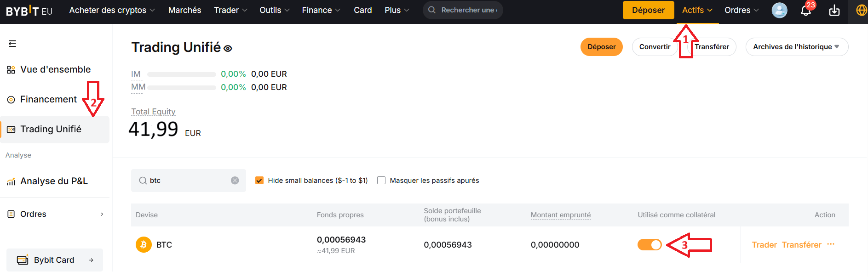Click the IM margin progress bar

tap(181, 74)
